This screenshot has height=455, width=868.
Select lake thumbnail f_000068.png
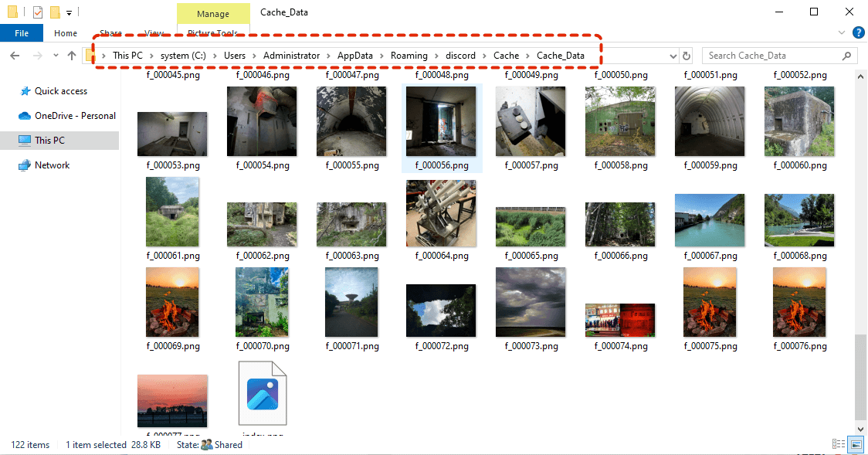[799, 220]
